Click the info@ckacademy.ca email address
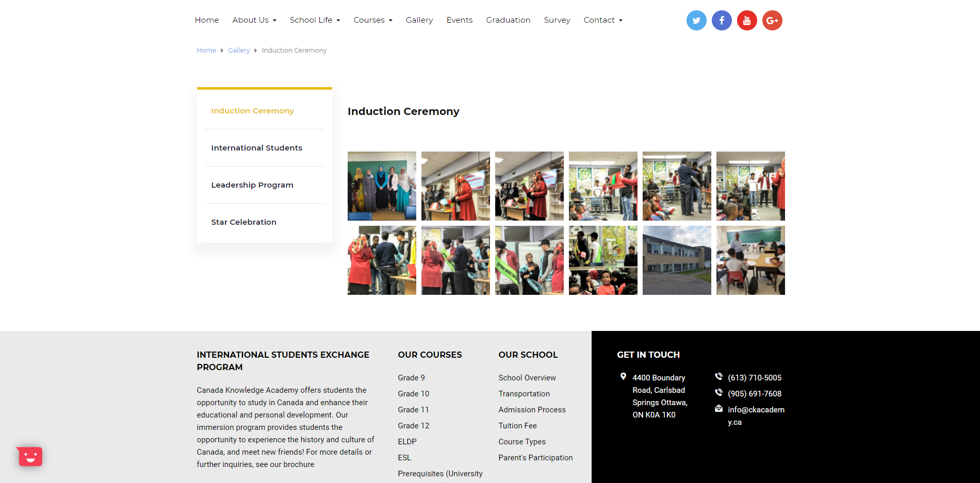The height and width of the screenshot is (483, 980). click(x=756, y=416)
